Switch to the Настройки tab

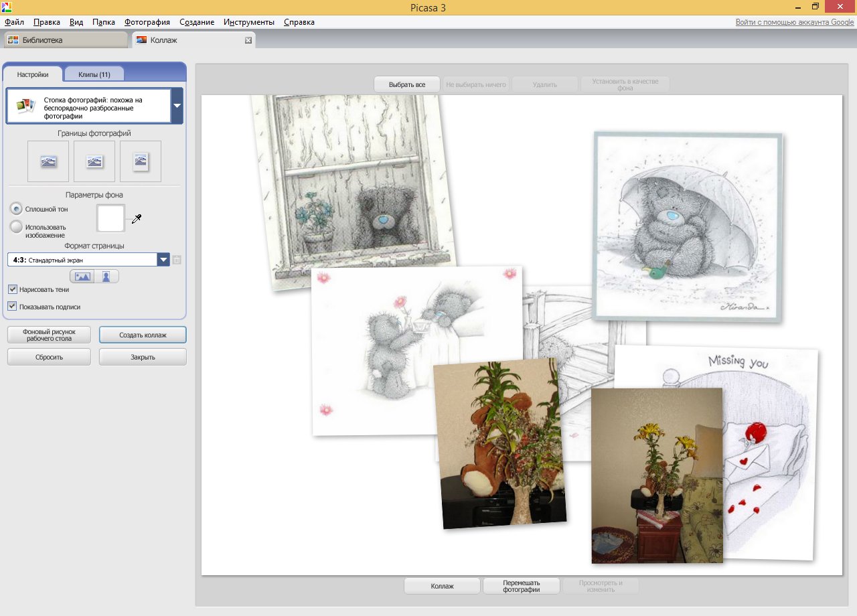[x=33, y=74]
